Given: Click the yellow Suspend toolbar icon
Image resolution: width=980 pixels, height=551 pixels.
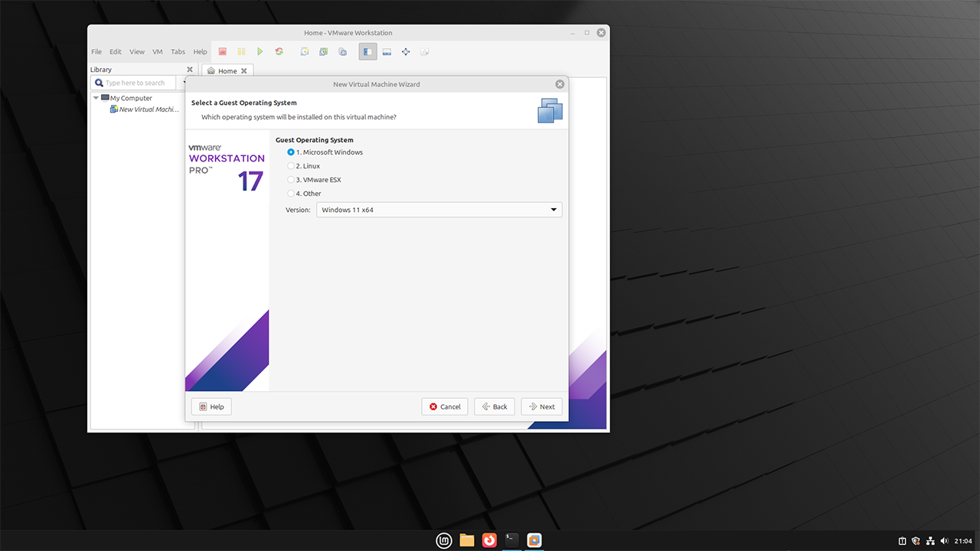Looking at the screenshot, I should (x=241, y=51).
